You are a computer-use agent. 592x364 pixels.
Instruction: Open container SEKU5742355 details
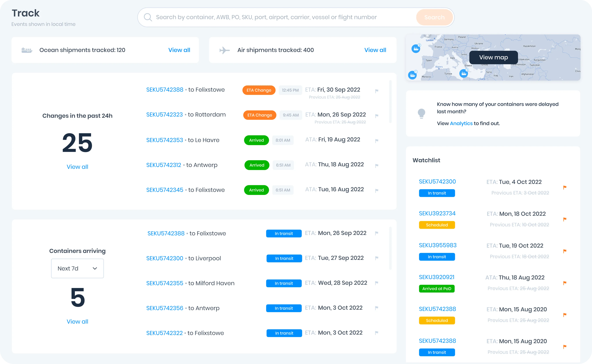[165, 283]
